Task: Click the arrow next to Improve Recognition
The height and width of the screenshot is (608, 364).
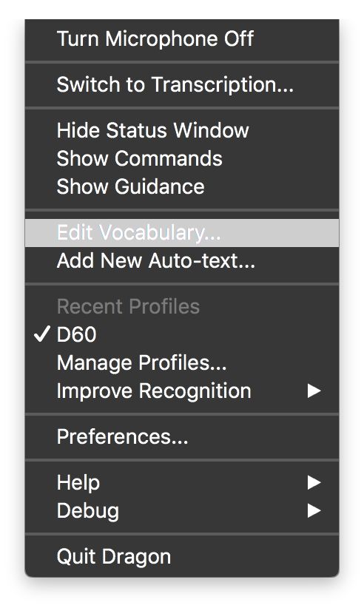Action: 314,391
